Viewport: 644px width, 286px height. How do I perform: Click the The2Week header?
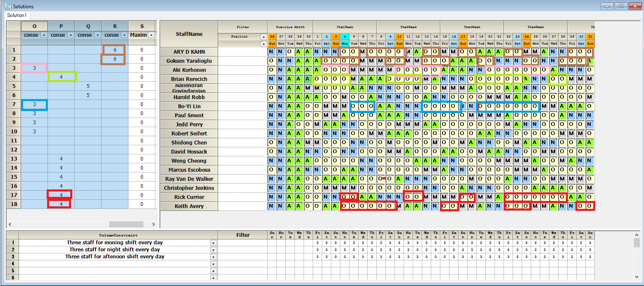pos(408,27)
